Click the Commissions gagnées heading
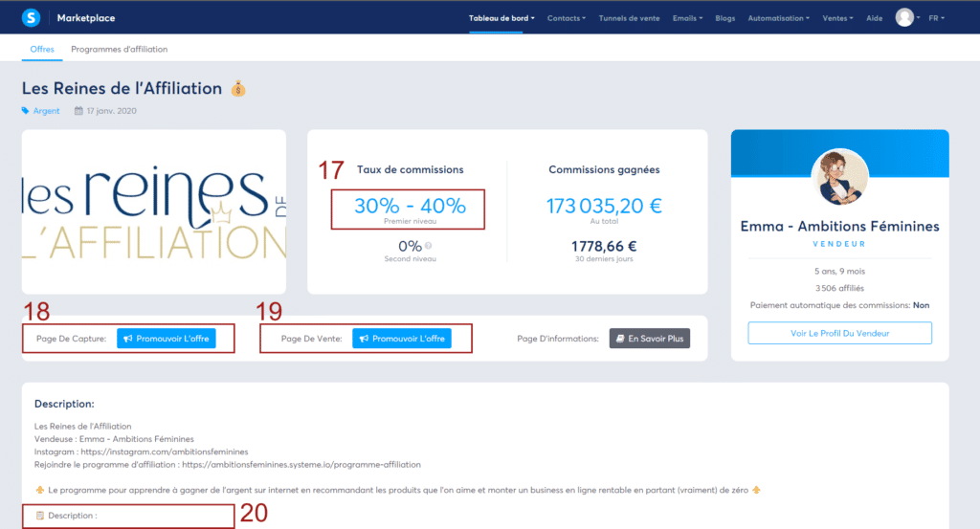This screenshot has height=529, width=980. [x=604, y=169]
